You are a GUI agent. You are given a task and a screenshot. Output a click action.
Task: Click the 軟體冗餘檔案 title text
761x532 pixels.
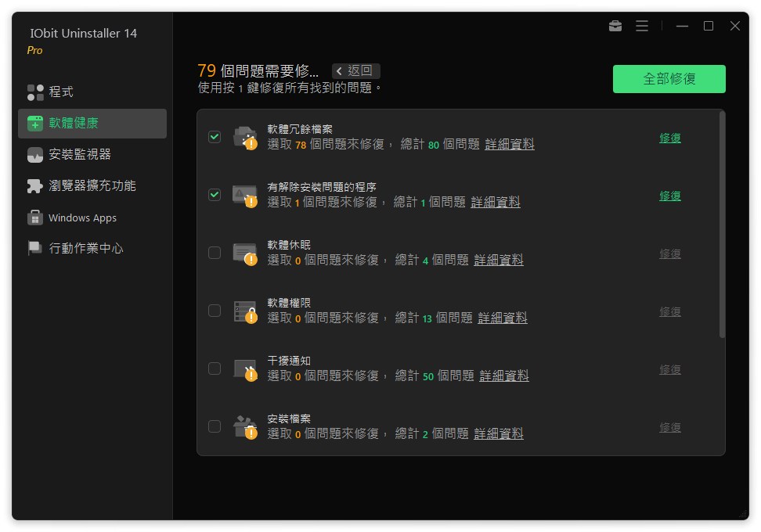(x=300, y=130)
